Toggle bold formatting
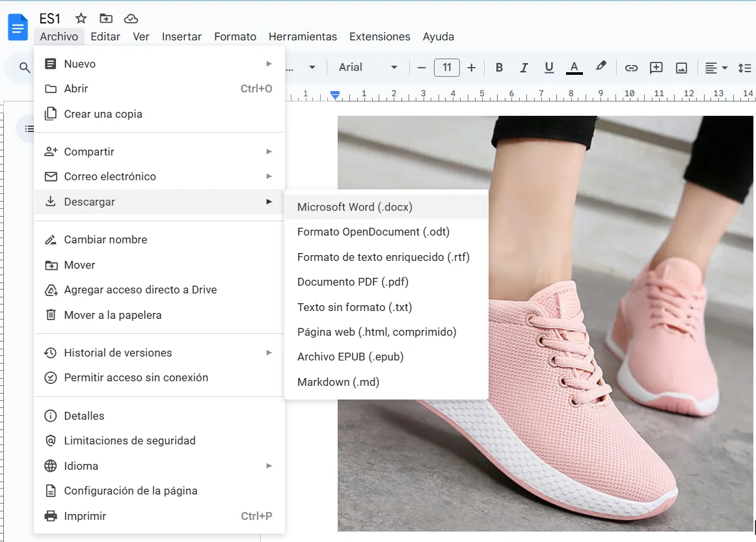The height and width of the screenshot is (542, 756). tap(499, 68)
